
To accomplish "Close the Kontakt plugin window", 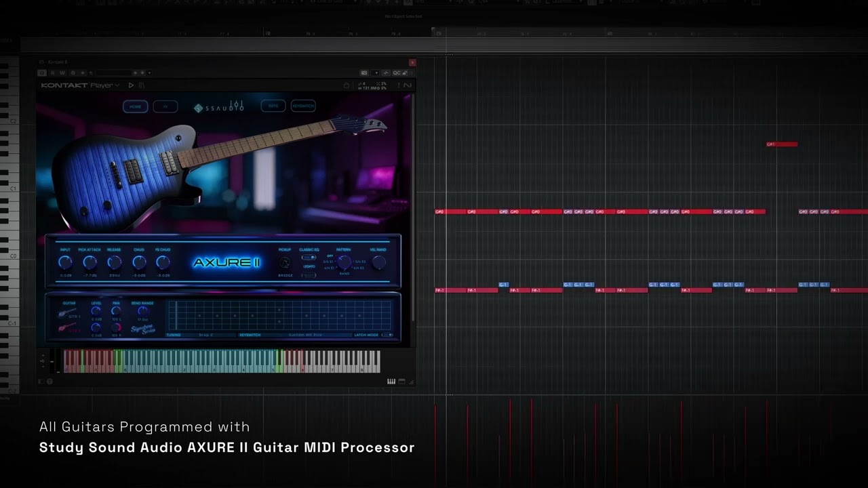I will click(412, 62).
